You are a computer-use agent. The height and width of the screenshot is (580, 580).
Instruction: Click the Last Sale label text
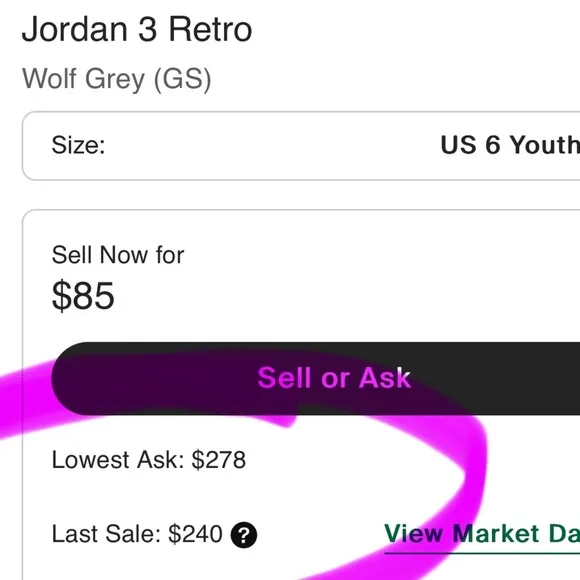(x=106, y=534)
